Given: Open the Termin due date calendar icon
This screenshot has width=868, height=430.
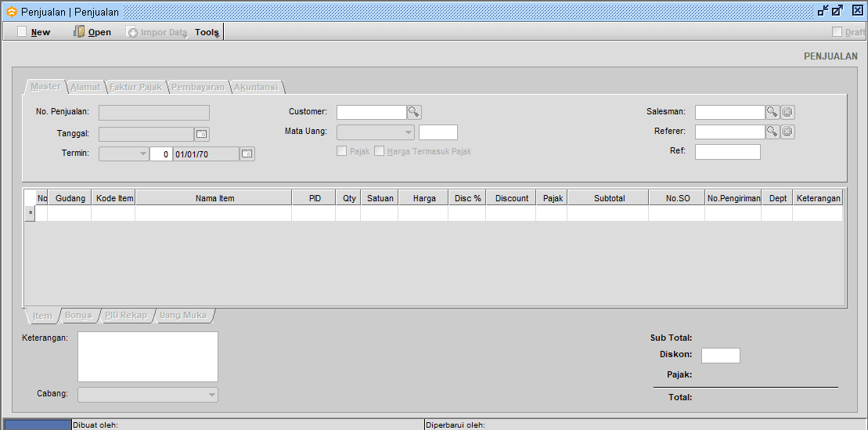Looking at the screenshot, I should 247,154.
